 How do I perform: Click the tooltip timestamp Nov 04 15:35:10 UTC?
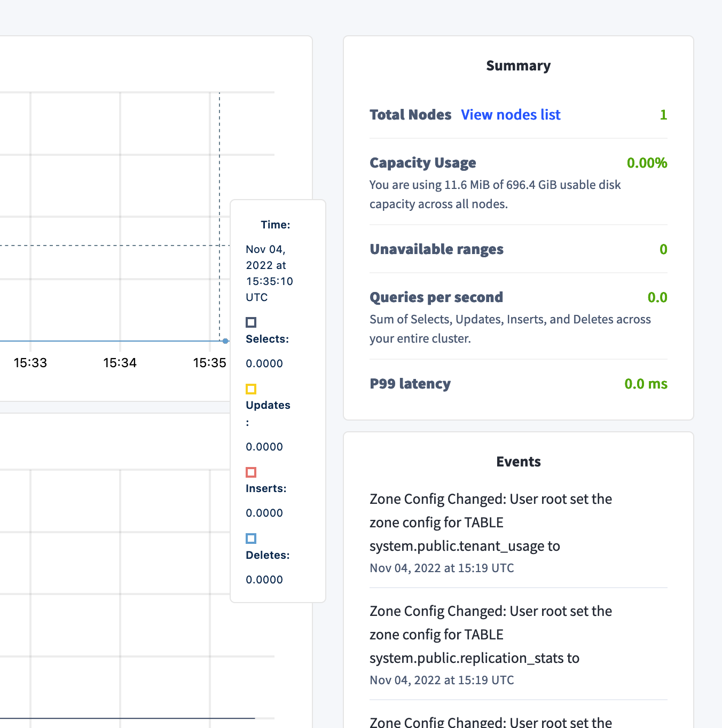(269, 273)
